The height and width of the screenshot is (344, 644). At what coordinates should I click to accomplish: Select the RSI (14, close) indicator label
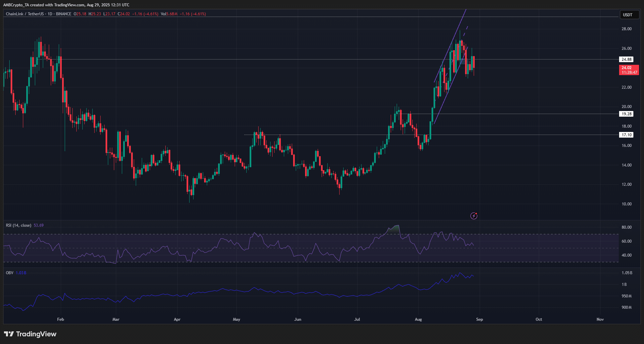(x=19, y=225)
